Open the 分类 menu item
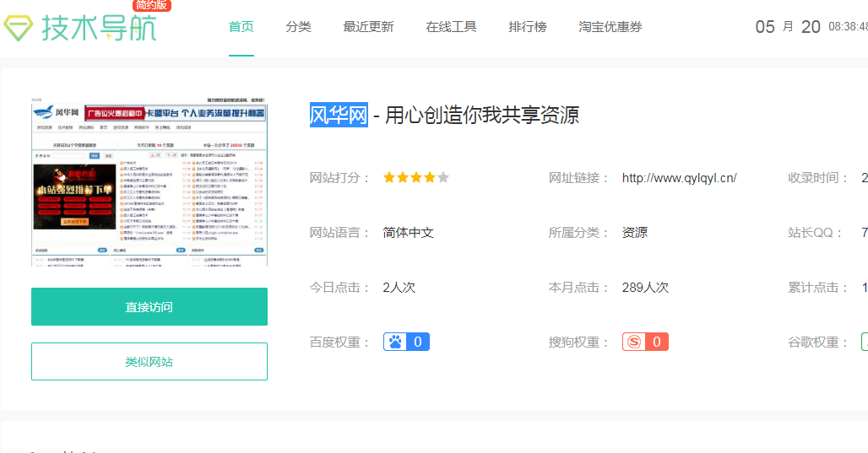The width and height of the screenshot is (868, 453). point(298,26)
